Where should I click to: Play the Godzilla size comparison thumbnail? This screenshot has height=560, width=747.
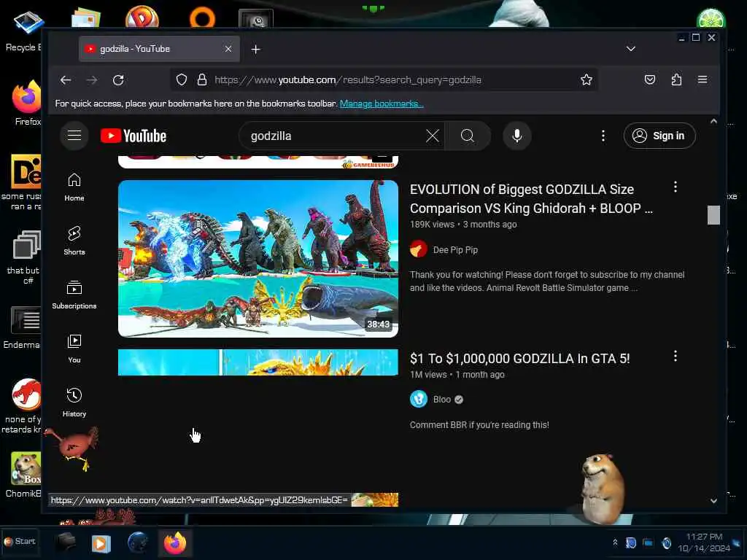pyautogui.click(x=258, y=259)
